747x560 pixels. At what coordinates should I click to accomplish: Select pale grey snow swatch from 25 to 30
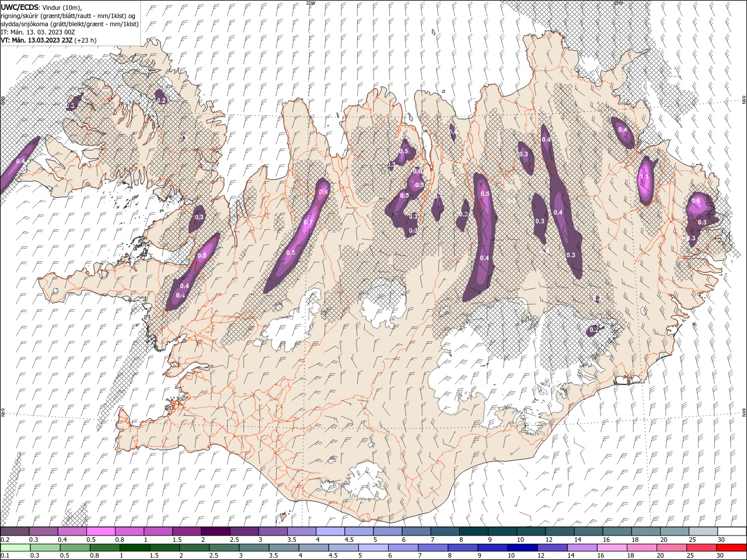pyautogui.click(x=702, y=531)
